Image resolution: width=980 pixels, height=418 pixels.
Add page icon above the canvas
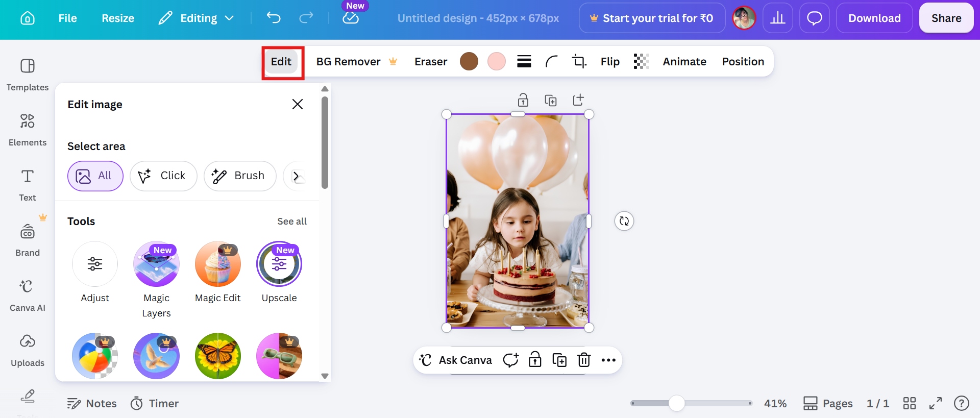578,100
